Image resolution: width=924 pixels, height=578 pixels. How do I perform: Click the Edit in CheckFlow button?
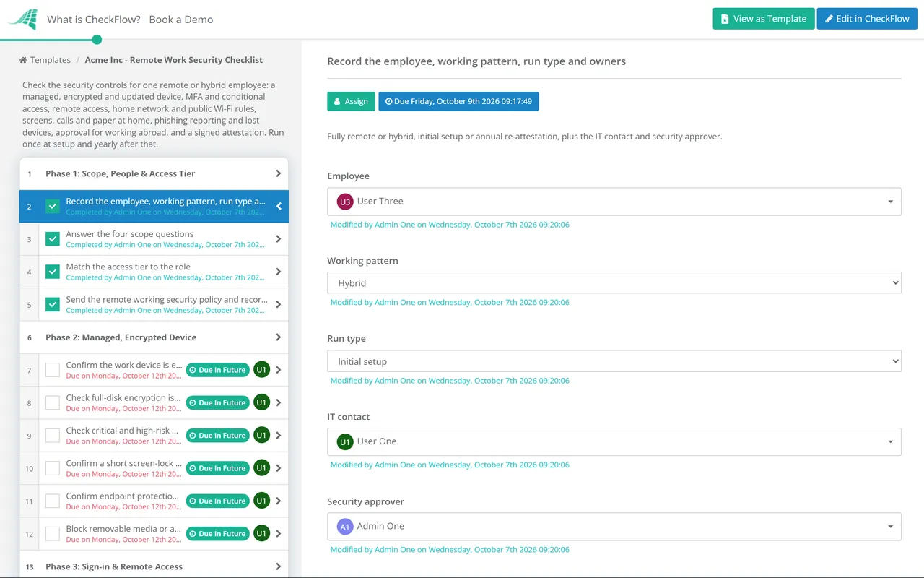click(x=867, y=19)
